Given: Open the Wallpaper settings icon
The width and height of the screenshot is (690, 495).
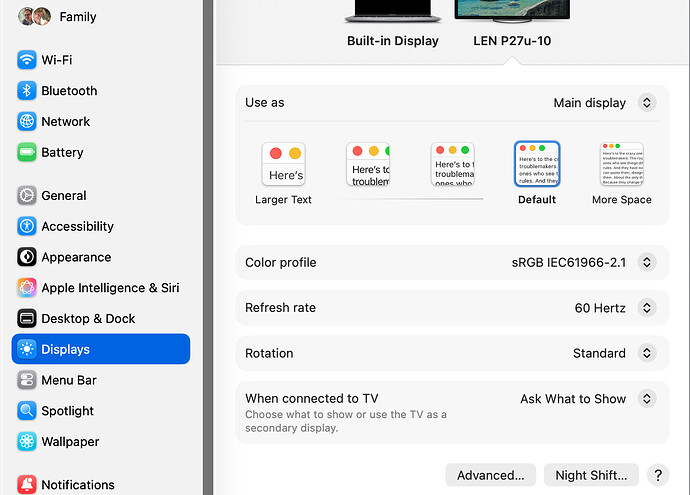Looking at the screenshot, I should (27, 442).
